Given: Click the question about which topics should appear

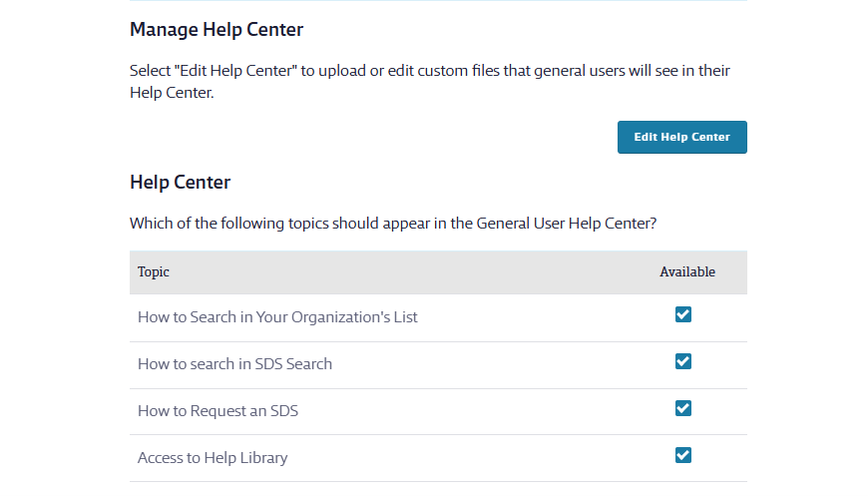Looking at the screenshot, I should tap(393, 224).
